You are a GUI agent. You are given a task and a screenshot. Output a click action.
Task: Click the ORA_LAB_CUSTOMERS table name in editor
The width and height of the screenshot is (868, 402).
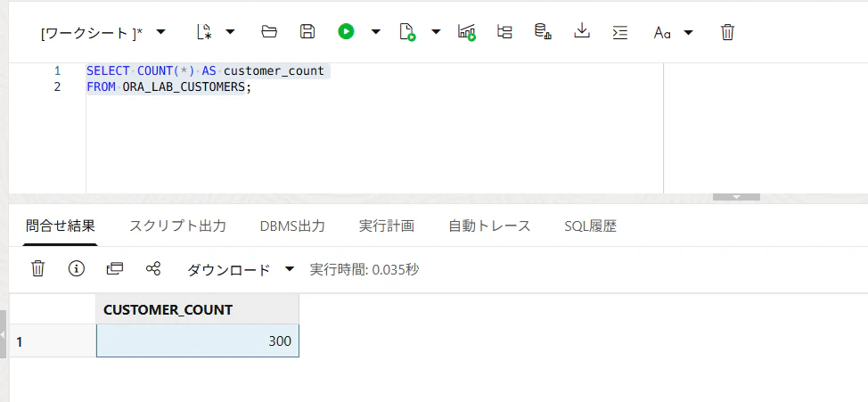pyautogui.click(x=184, y=87)
